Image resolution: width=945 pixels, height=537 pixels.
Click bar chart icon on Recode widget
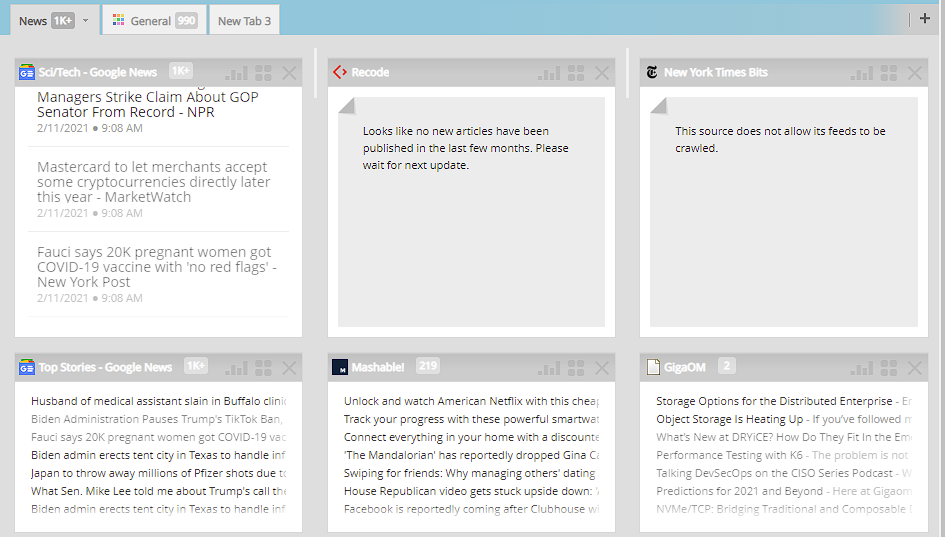[549, 74]
